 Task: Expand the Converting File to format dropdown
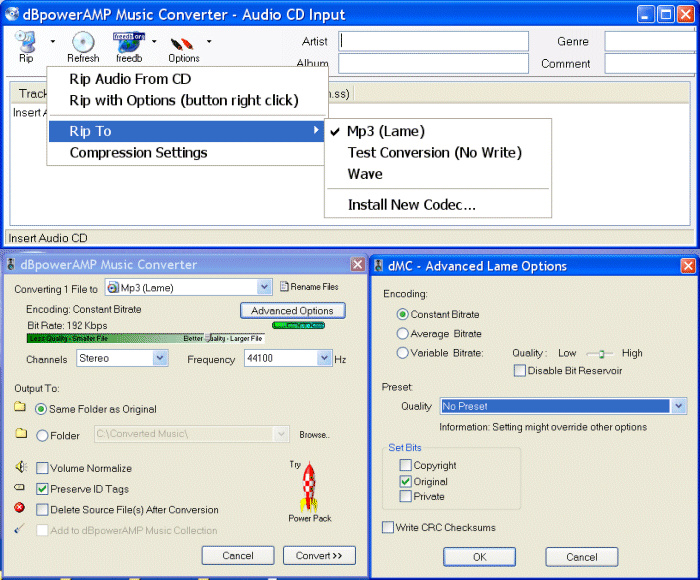point(264,287)
